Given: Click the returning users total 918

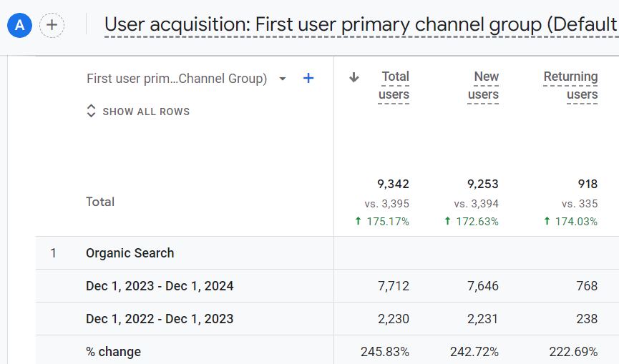Looking at the screenshot, I should (588, 185).
